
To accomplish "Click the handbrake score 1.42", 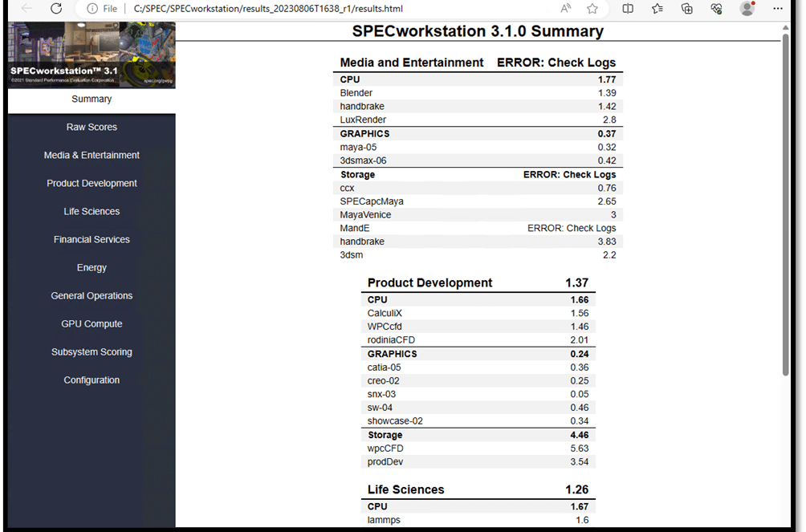I will pos(607,107).
